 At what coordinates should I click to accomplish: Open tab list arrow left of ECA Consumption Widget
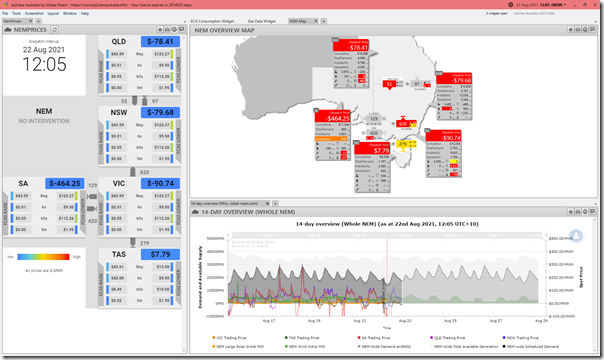coord(184,21)
